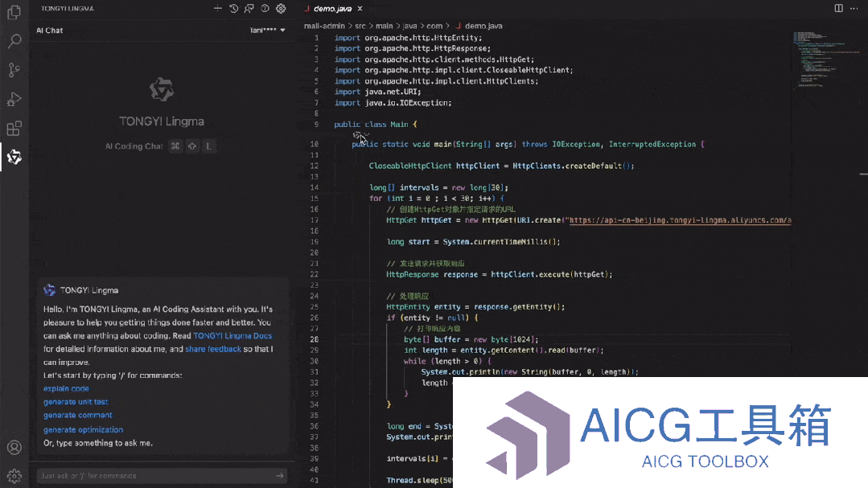Viewport: 868px width, 488px height.
Task: Click the com breadcrumb segment
Action: click(434, 26)
